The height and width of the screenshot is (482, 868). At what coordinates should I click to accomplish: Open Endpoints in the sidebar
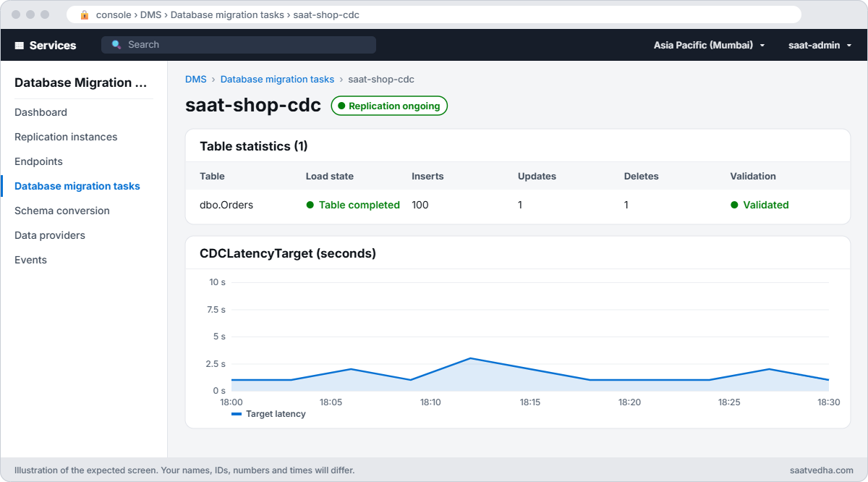point(38,161)
